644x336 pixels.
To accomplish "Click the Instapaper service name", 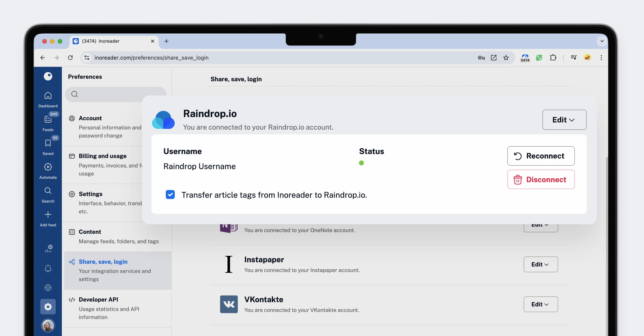I will pos(264,260).
